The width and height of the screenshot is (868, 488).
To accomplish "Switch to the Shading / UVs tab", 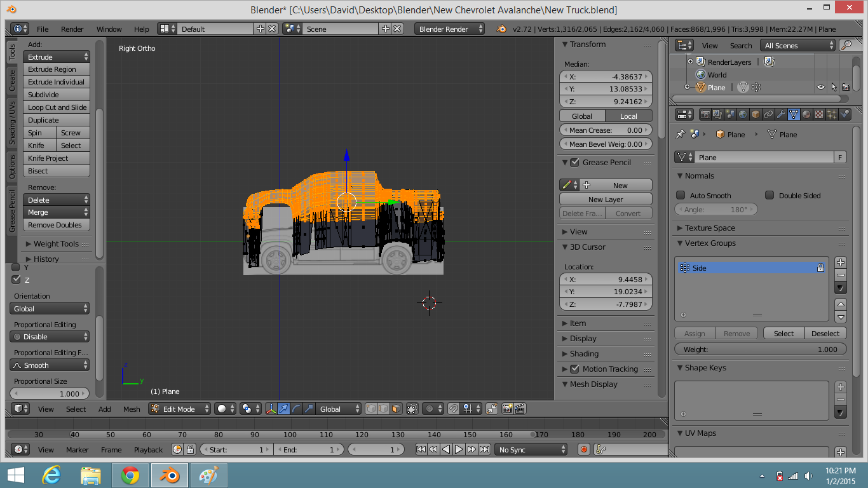I will pyautogui.click(x=12, y=122).
